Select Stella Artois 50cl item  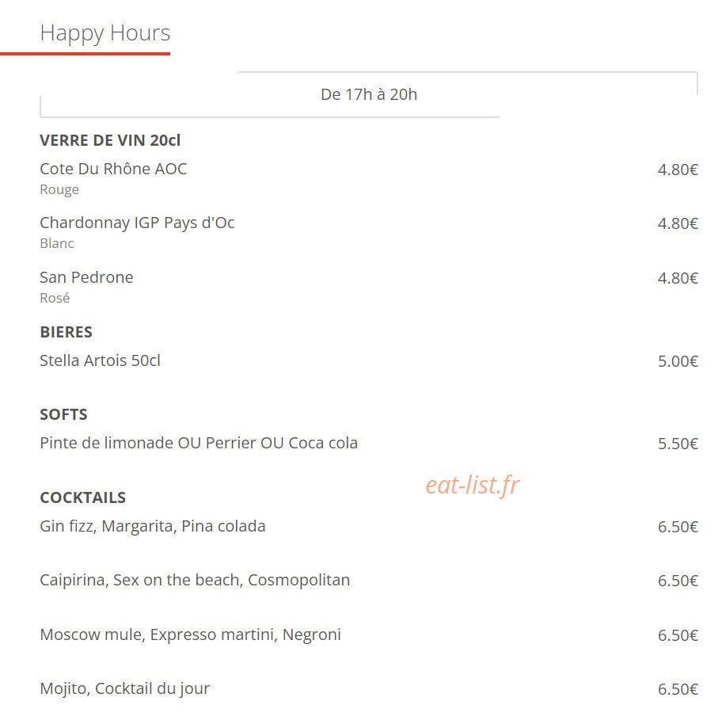coord(100,360)
